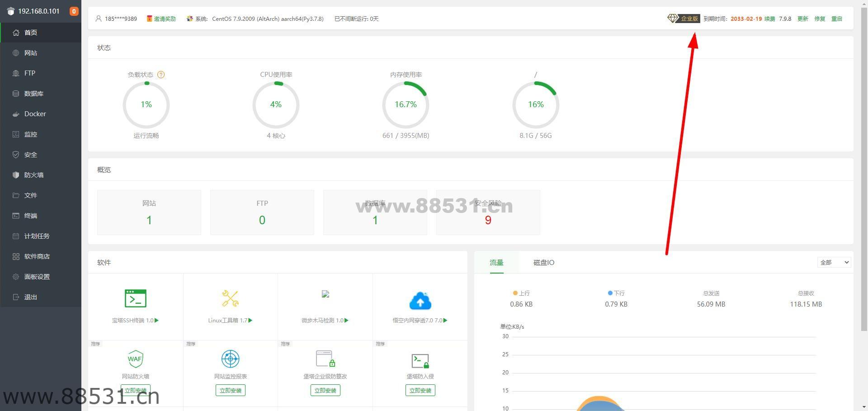Click the 更新 update link
Viewport: 868px width, 411px height.
[803, 19]
